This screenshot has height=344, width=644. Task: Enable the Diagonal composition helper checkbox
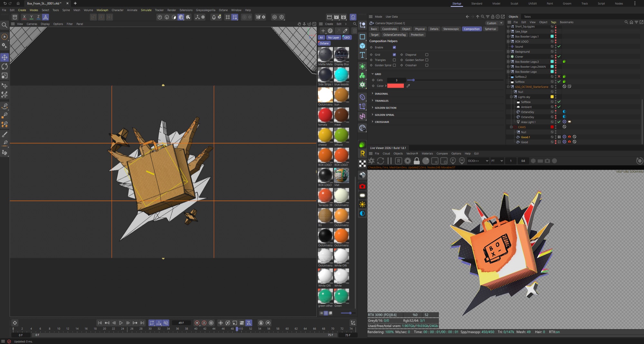(427, 55)
